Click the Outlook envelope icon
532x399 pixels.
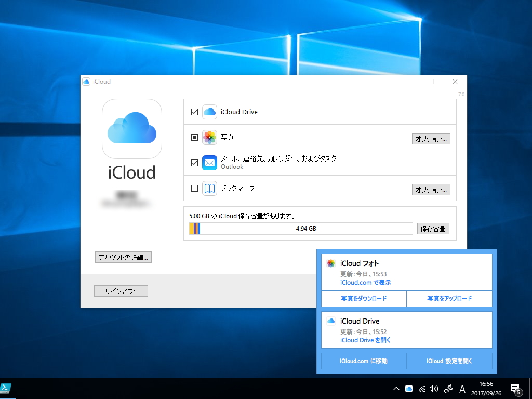209,163
